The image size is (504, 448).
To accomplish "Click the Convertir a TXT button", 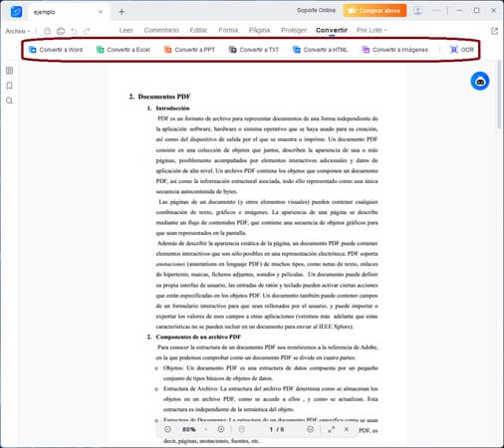I will tap(254, 50).
